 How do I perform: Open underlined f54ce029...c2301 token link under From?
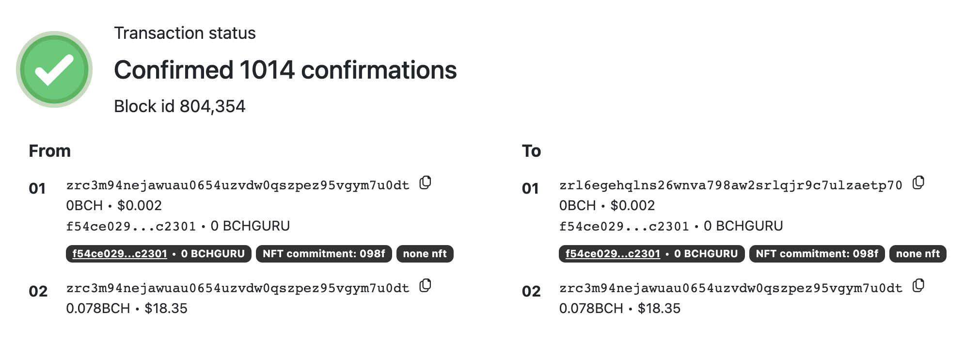coord(120,254)
